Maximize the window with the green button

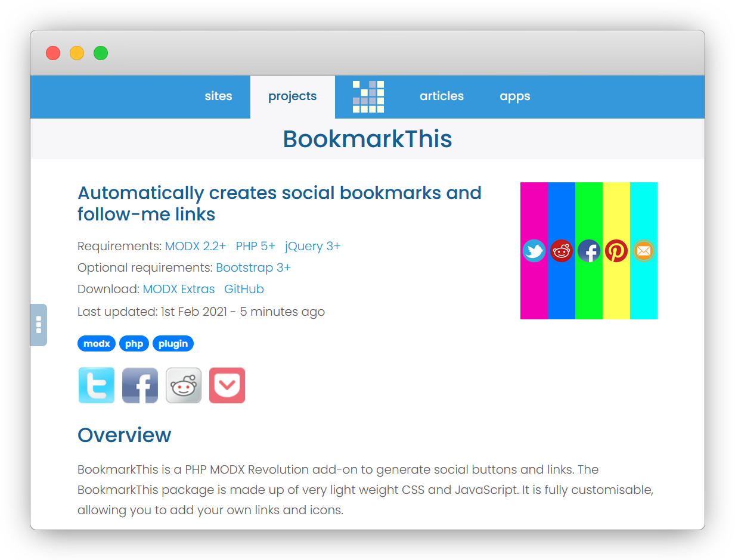(x=101, y=53)
